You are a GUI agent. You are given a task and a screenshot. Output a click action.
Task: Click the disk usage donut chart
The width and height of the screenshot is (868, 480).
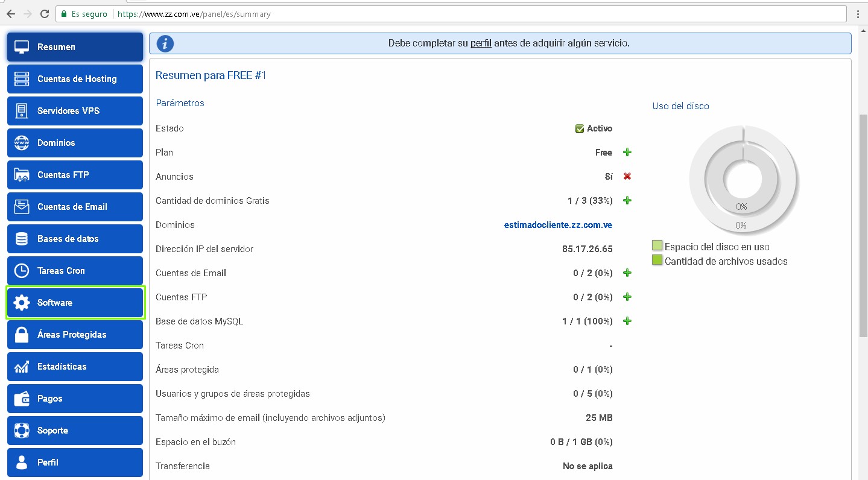click(x=743, y=180)
